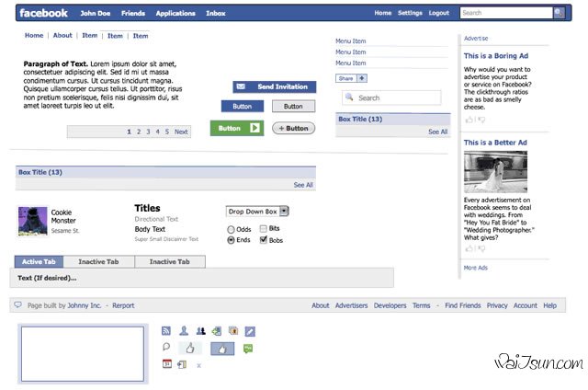Click the grey Button
Screen dimensions: 588x390
coord(293,106)
